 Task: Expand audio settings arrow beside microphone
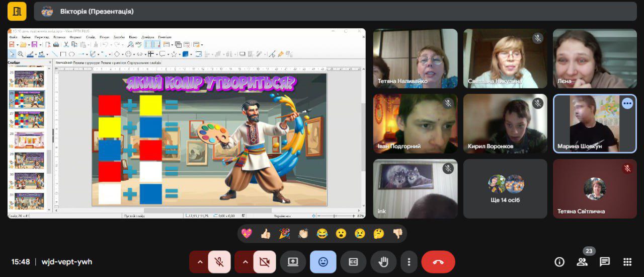coord(200,262)
